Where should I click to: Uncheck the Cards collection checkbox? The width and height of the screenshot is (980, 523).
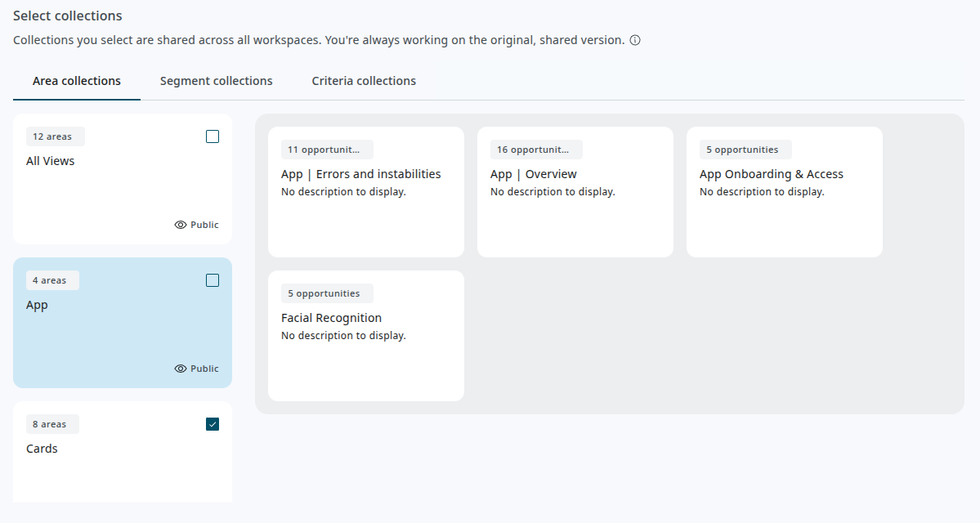[213, 424]
